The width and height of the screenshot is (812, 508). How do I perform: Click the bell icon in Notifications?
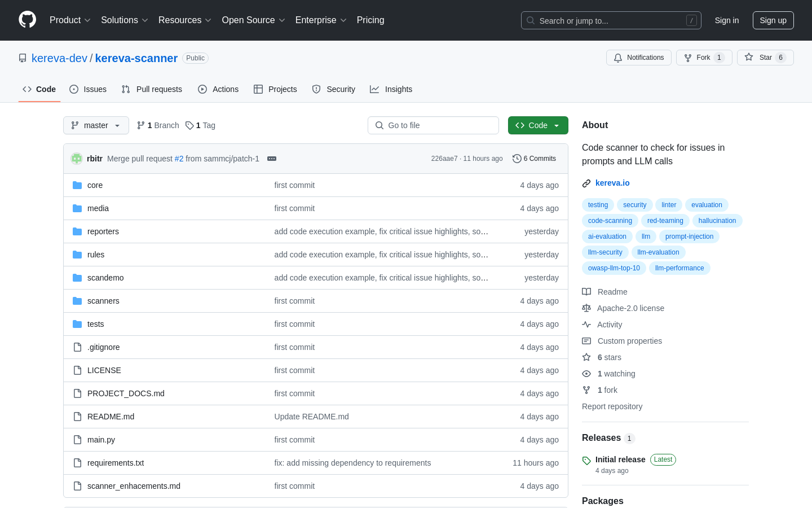pyautogui.click(x=618, y=58)
